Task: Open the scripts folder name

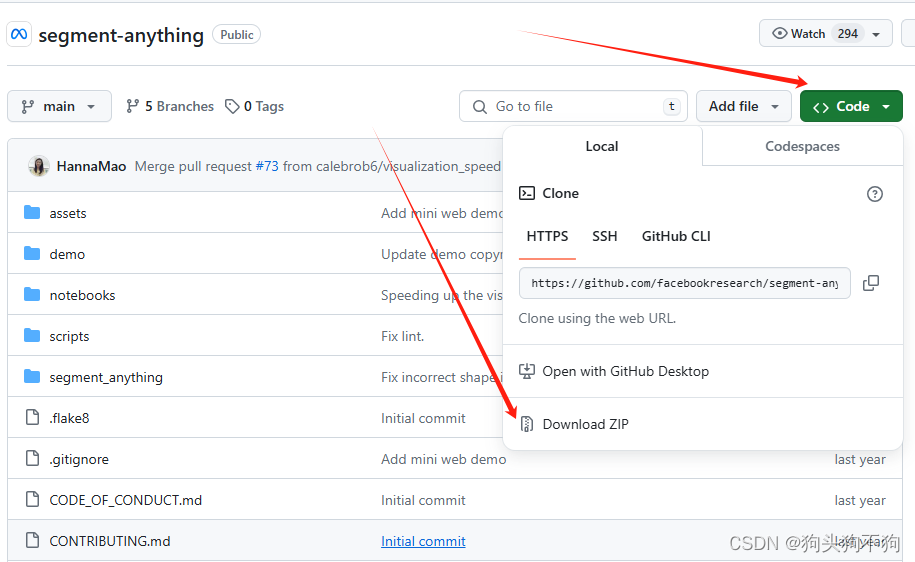Action: tap(69, 336)
